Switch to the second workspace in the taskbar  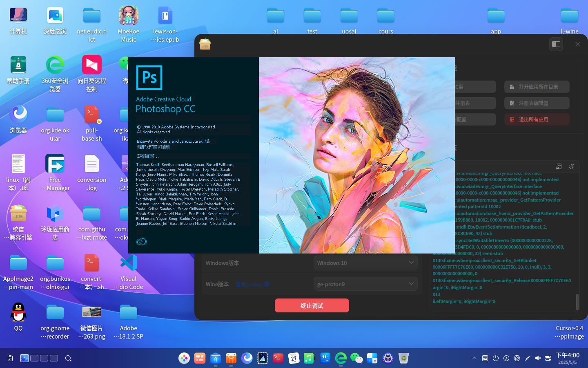click(34, 358)
